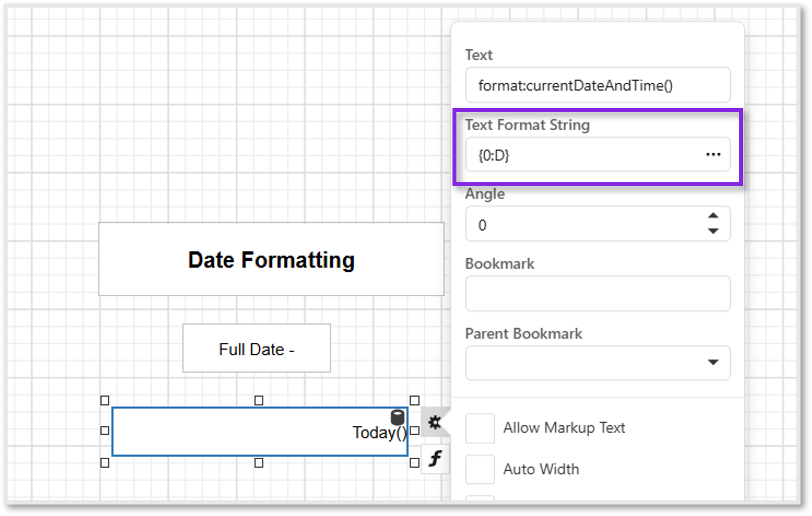
Task: Open the smart tag gear icon
Action: (x=435, y=423)
